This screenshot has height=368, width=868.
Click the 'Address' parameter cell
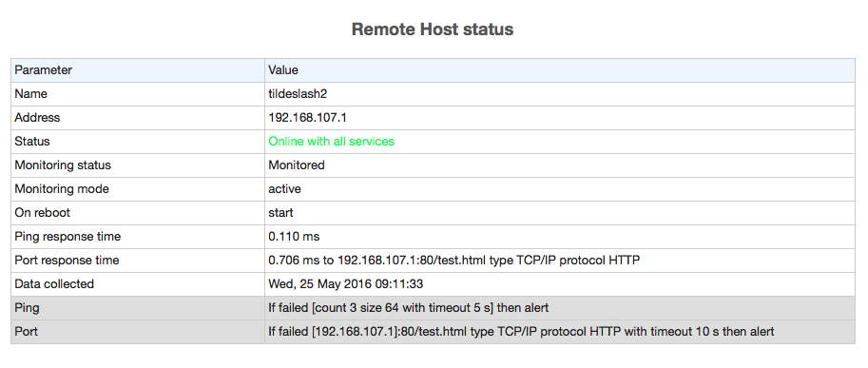pos(138,118)
